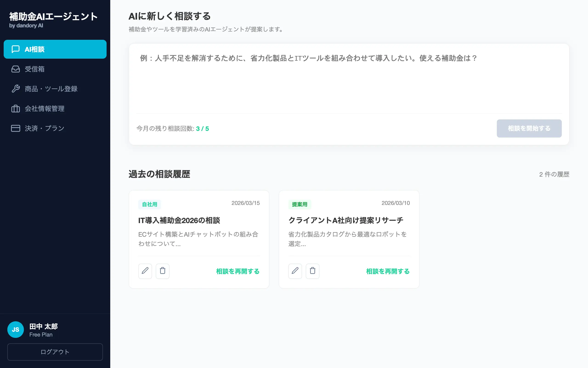
Task: Click the ECサイト構築とAIチャットボット description text
Action: click(x=198, y=239)
